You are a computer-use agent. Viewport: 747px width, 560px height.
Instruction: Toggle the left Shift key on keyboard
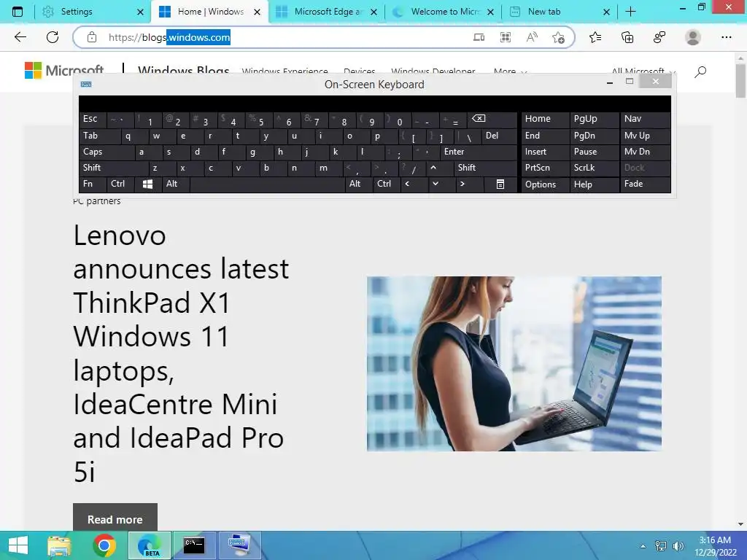(x=114, y=168)
